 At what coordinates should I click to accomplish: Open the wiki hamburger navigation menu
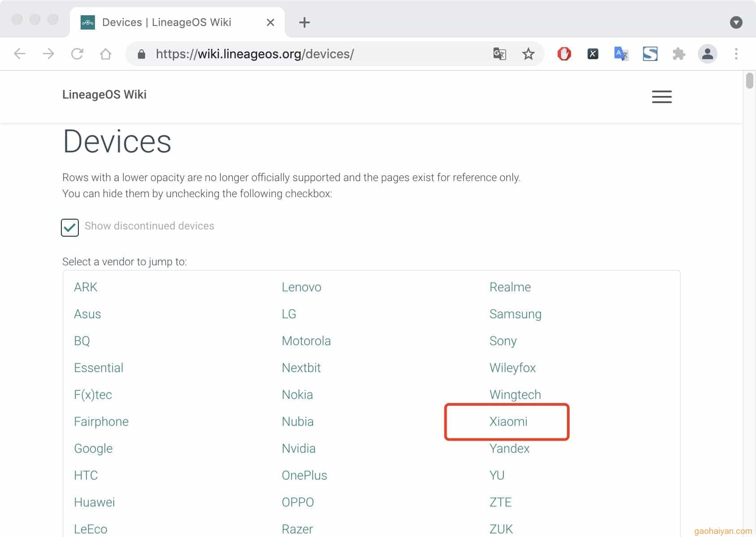coord(662,96)
